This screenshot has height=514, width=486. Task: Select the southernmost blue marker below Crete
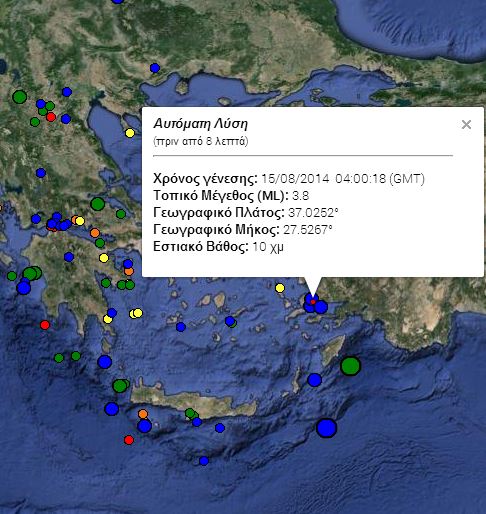click(204, 461)
